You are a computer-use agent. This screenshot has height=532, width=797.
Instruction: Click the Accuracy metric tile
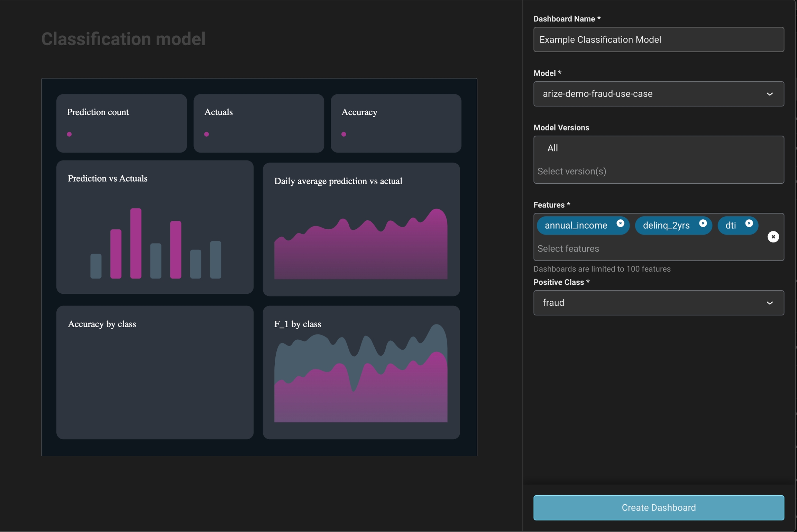[396, 123]
